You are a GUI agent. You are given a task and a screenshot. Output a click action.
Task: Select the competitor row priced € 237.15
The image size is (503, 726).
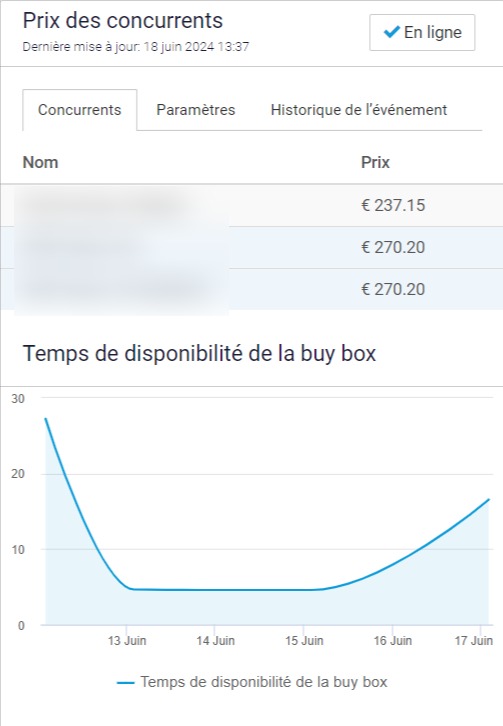(252, 206)
